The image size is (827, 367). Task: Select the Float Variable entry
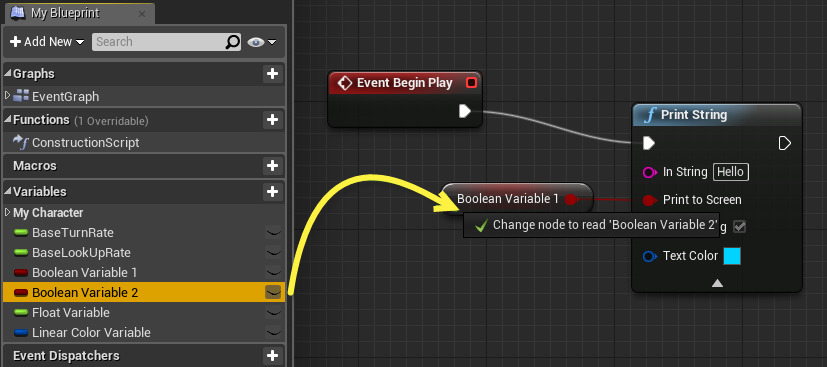(71, 313)
